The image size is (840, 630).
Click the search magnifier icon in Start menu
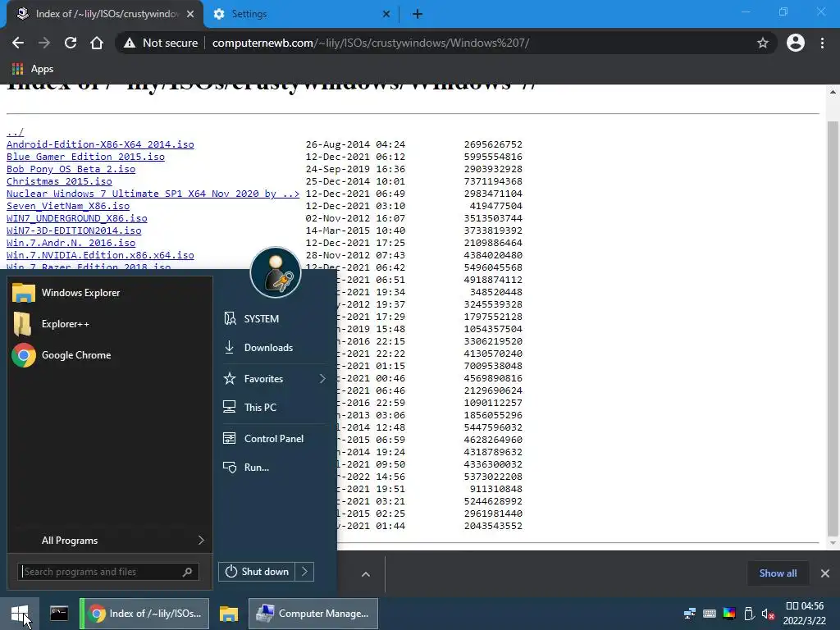[x=187, y=572]
